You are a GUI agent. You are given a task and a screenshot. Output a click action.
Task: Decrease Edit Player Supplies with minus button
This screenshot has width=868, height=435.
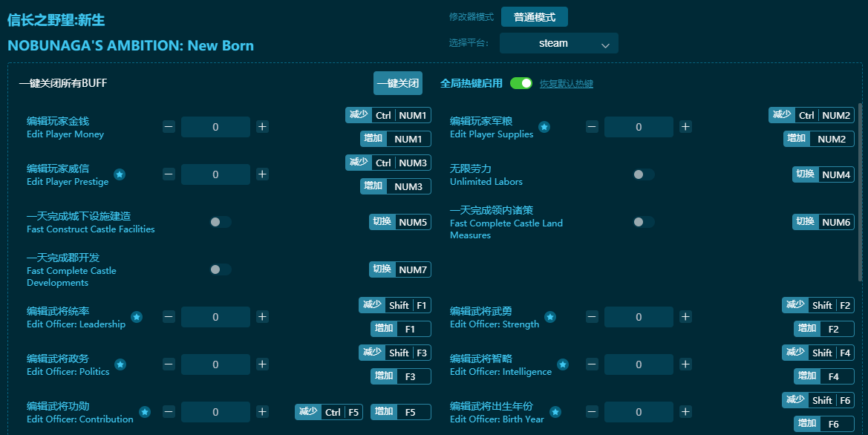point(592,127)
